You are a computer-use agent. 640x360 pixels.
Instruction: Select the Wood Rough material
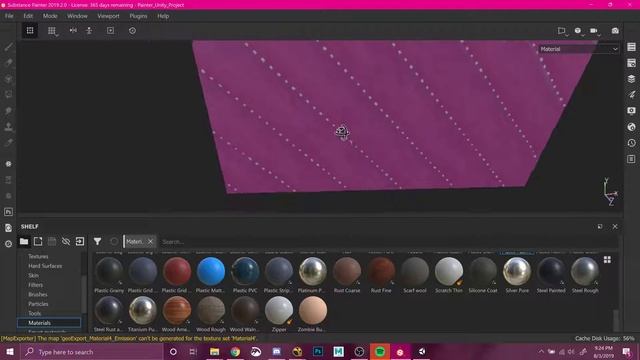[211, 314]
